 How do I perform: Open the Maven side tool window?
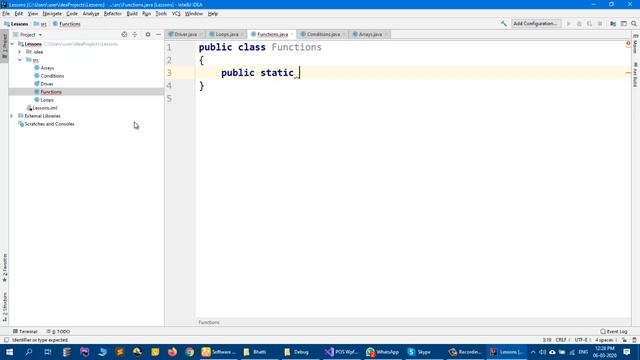pyautogui.click(x=636, y=45)
